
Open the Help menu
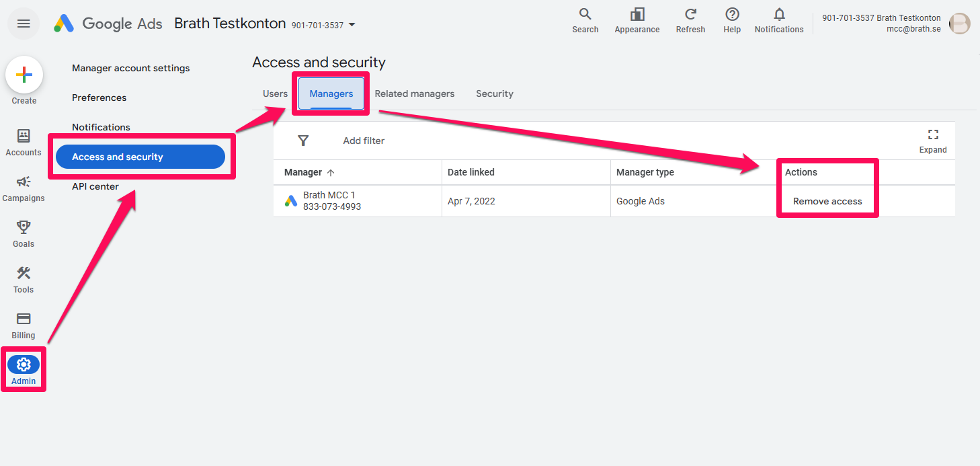(x=732, y=21)
